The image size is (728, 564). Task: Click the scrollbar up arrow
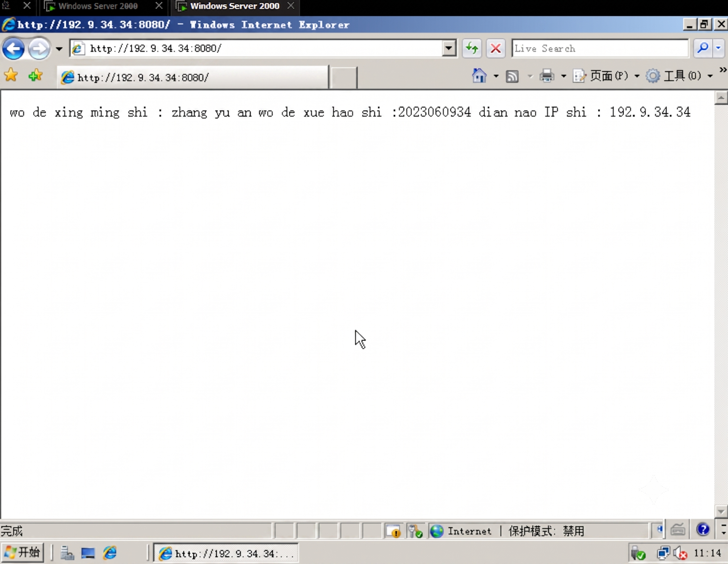(721, 98)
